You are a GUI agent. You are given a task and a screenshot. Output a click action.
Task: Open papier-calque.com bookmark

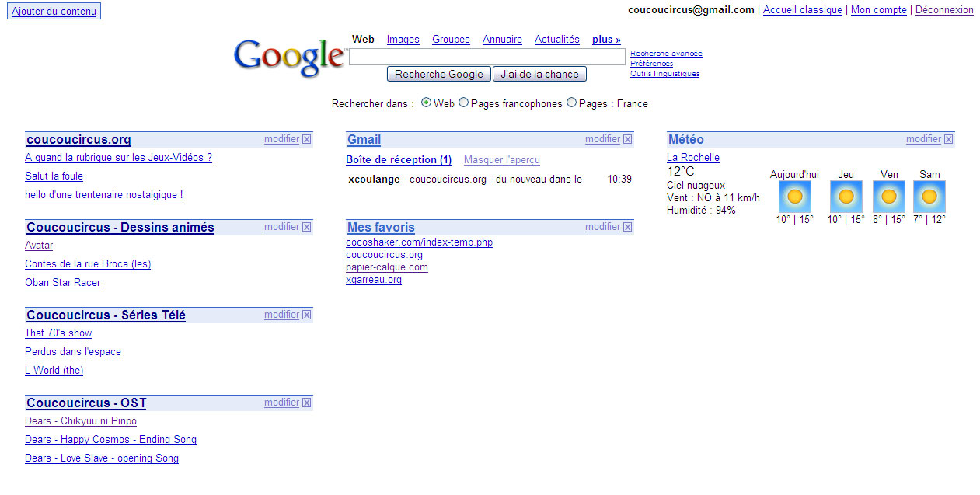(387, 267)
